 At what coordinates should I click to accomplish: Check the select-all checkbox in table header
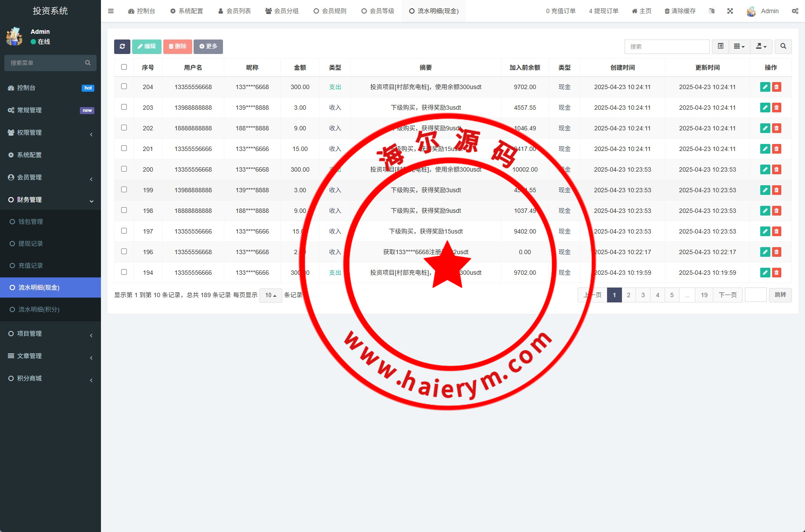tap(124, 67)
